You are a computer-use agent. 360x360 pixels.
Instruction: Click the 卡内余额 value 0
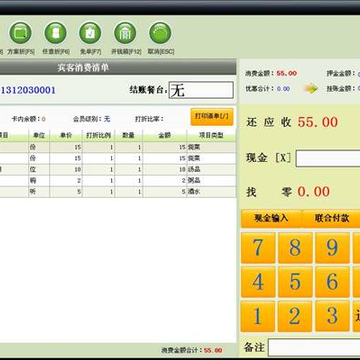point(44,119)
